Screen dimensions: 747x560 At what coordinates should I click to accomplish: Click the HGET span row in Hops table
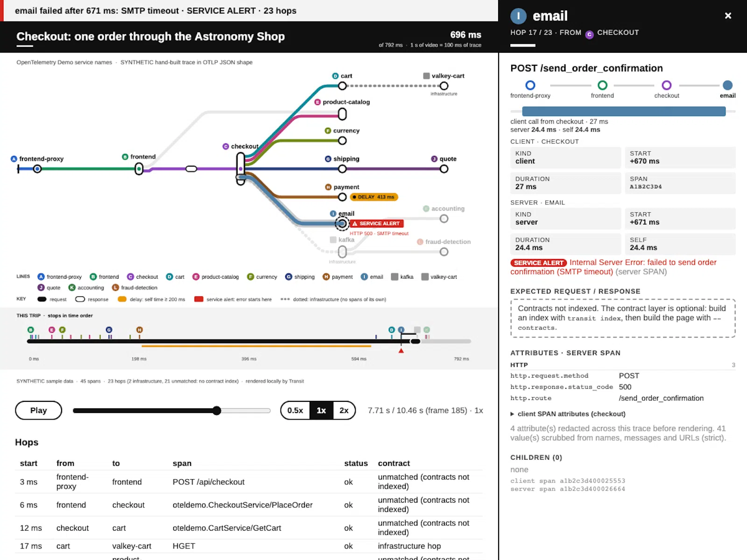tap(249, 546)
